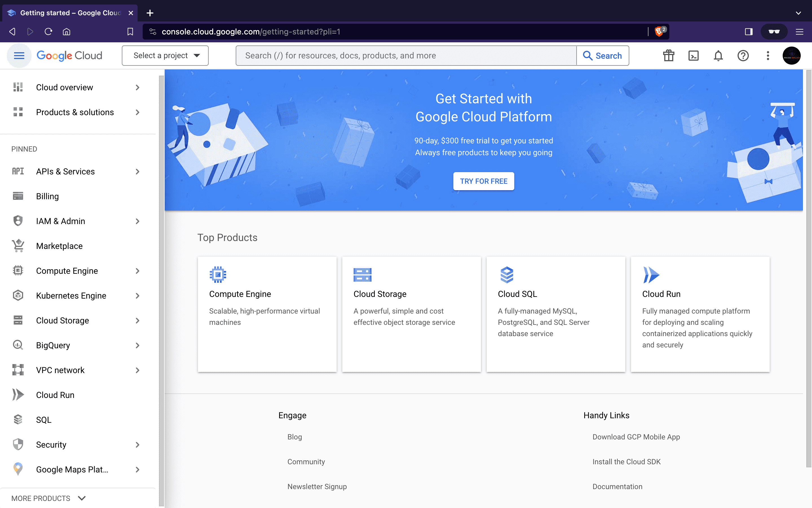Open the help question mark icon
This screenshot has width=812, height=508.
click(743, 55)
